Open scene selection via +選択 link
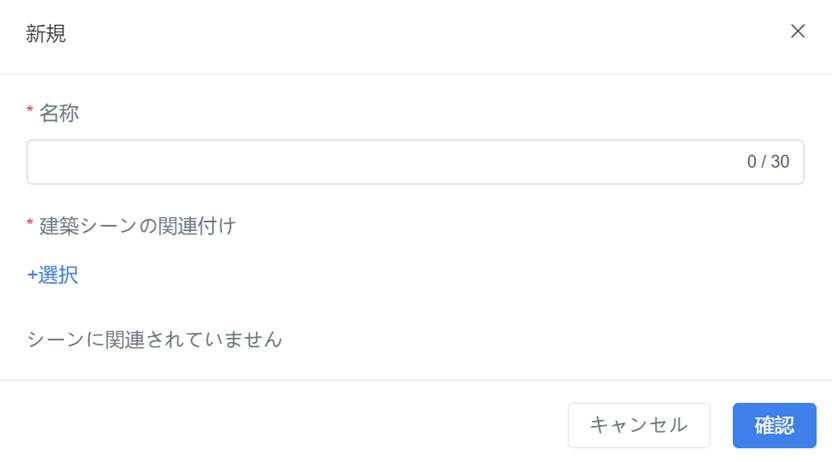The height and width of the screenshot is (462, 832). coord(53,275)
